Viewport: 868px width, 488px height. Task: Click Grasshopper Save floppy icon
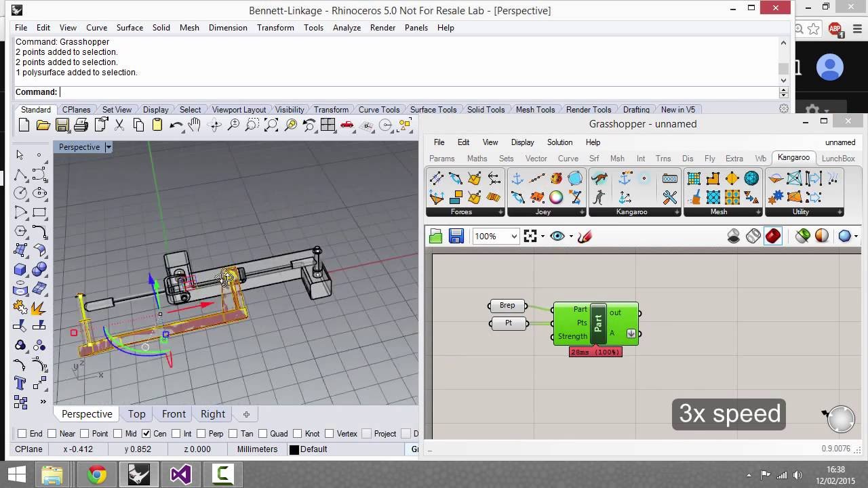coord(456,236)
